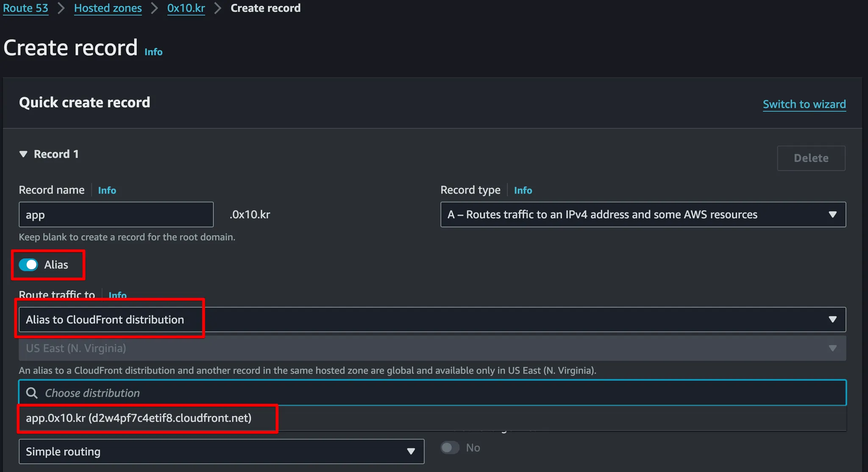The image size is (868, 472).
Task: Collapse Record 1 section triangle
Action: coord(23,154)
